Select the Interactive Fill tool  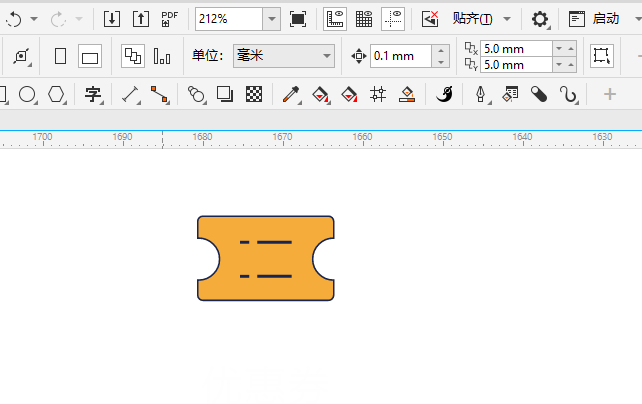[x=321, y=95]
